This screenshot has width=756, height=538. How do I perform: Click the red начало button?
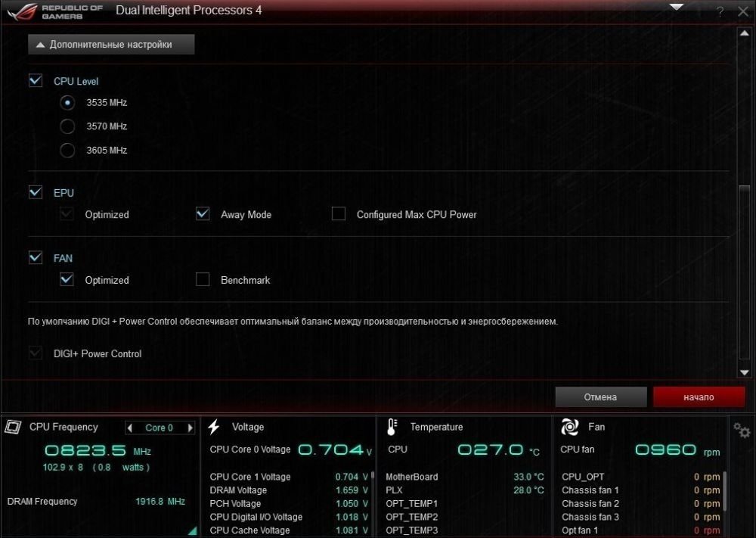699,397
